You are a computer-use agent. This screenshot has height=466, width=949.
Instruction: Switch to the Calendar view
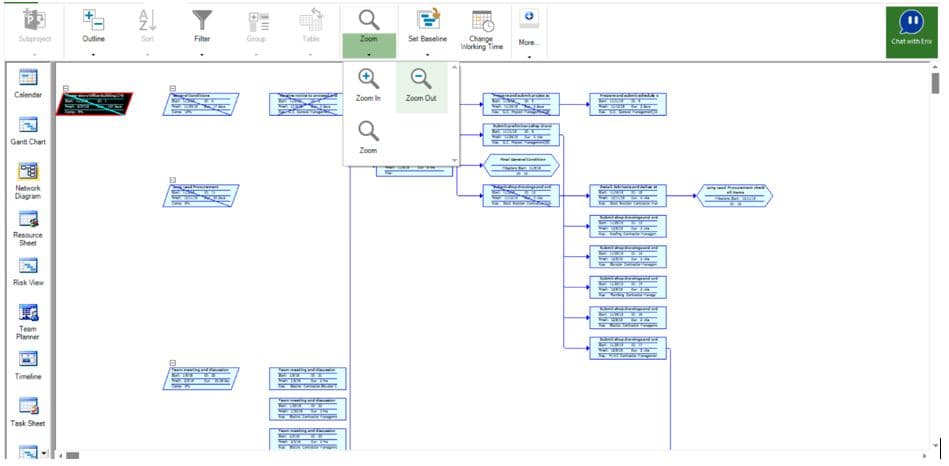click(28, 84)
